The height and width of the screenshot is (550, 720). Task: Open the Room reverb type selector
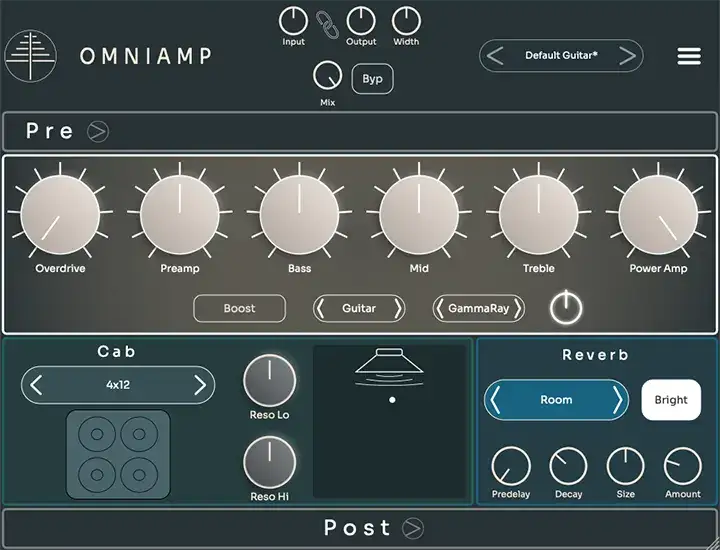tap(556, 400)
